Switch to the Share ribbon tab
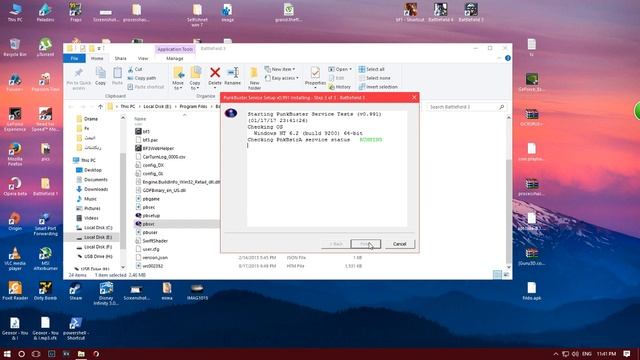The height and width of the screenshot is (360, 640). pos(120,58)
